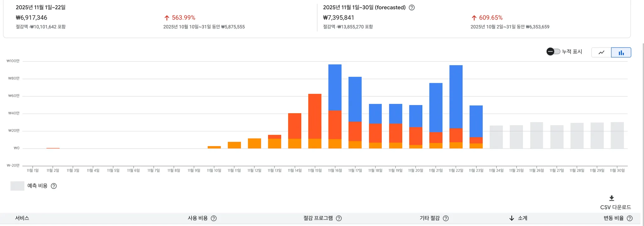Image resolution: width=644 pixels, height=226 pixels.
Task: Click the 2025년 11월 1일~22일 period heading
Action: click(41, 8)
